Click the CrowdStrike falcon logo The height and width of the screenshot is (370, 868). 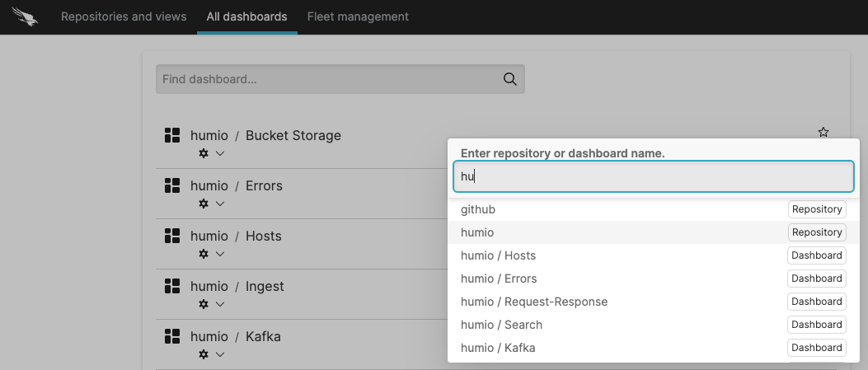click(26, 16)
